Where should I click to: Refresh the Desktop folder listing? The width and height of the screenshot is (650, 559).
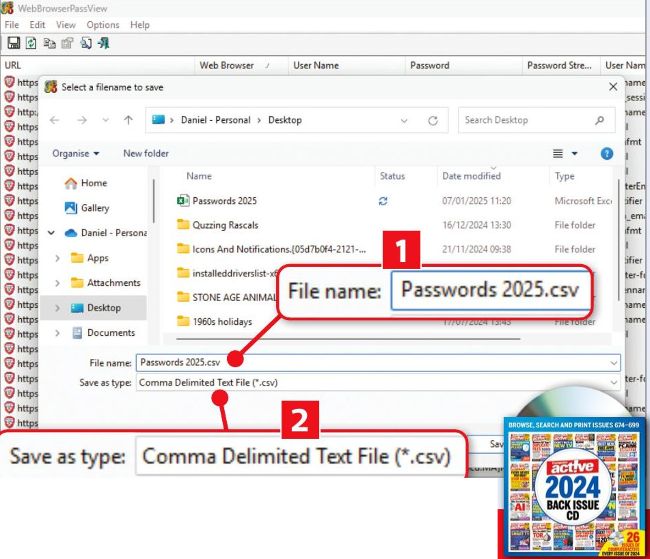click(432, 120)
